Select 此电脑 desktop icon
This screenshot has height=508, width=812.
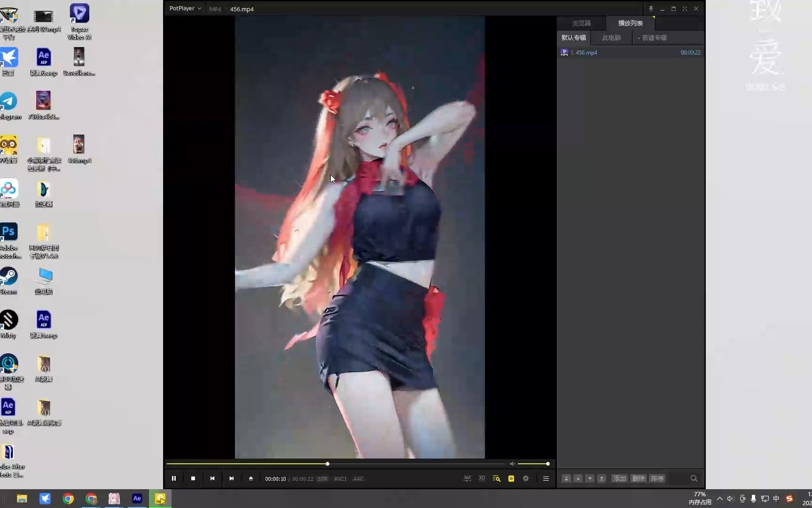[44, 280]
